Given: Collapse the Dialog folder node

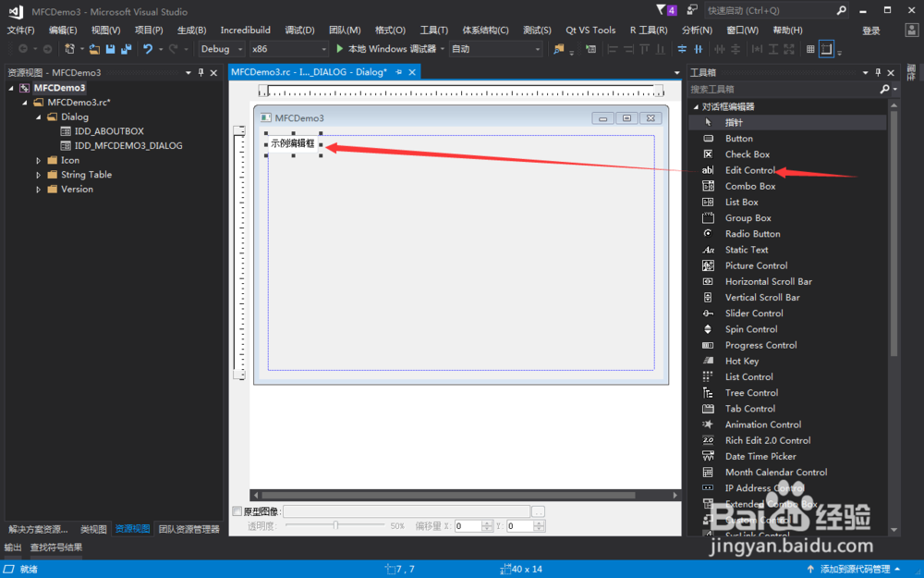Looking at the screenshot, I should click(x=38, y=117).
